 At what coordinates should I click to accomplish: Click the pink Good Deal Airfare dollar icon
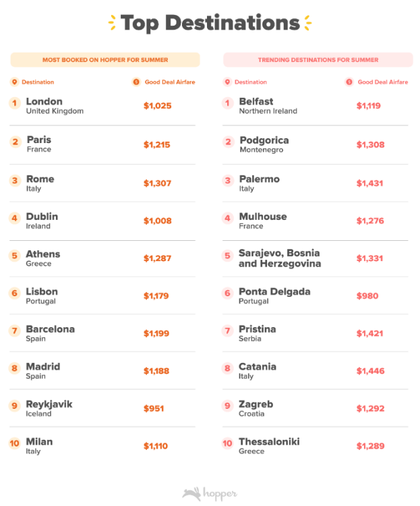pyautogui.click(x=349, y=82)
